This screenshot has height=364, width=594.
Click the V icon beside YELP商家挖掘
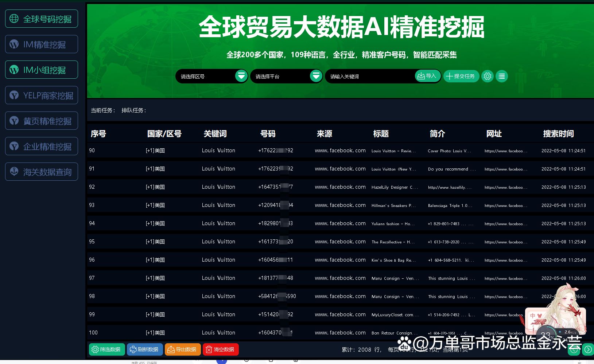click(x=14, y=95)
